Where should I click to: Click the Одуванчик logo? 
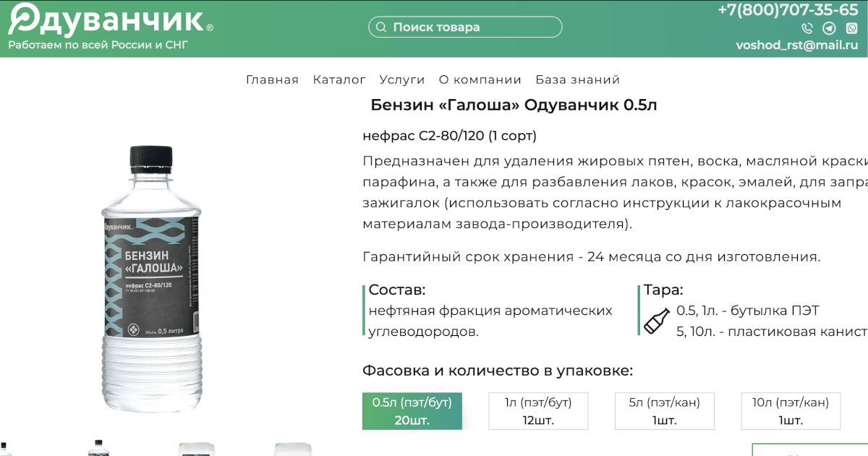(111, 19)
